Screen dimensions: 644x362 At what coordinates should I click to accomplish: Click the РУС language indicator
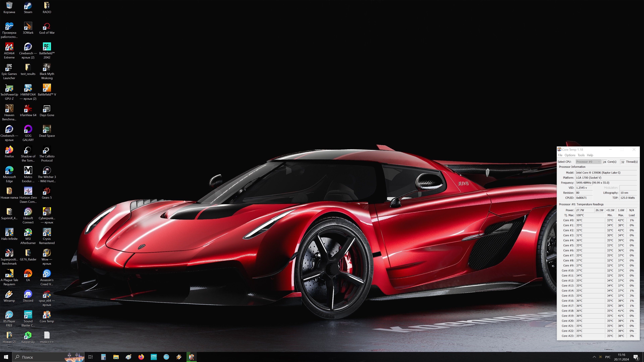607,357
